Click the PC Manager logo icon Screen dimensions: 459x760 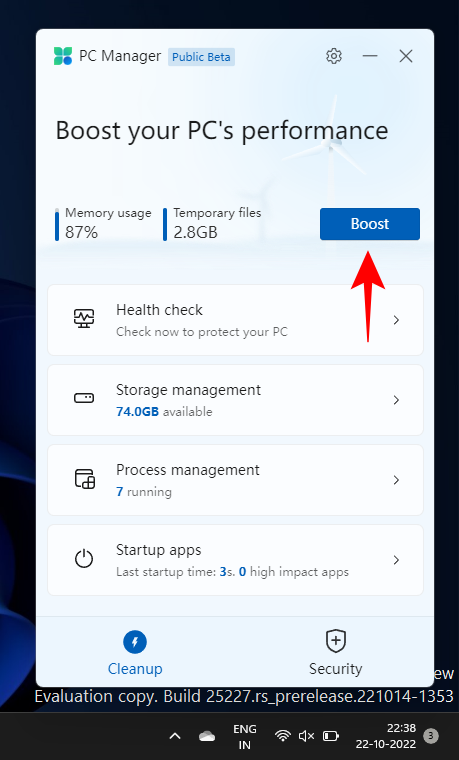tap(63, 56)
